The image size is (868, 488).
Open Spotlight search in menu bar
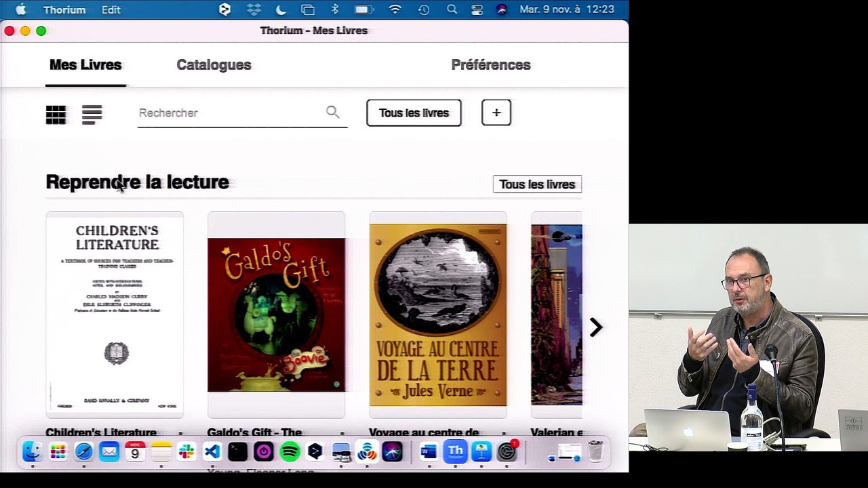[452, 9]
